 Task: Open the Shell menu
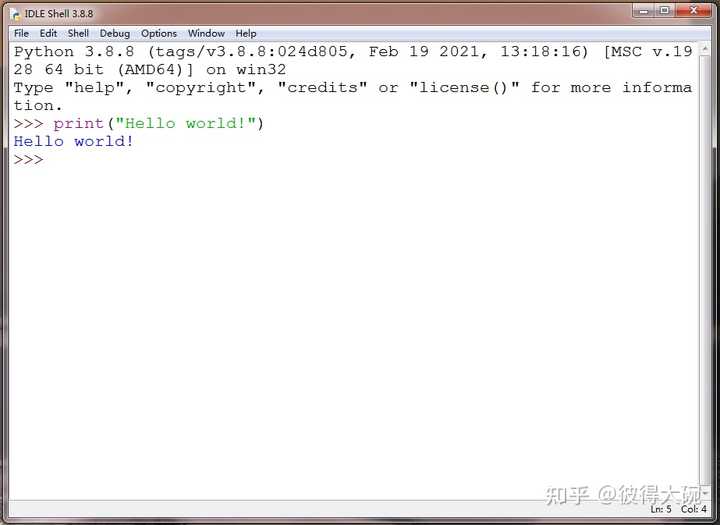[x=78, y=34]
